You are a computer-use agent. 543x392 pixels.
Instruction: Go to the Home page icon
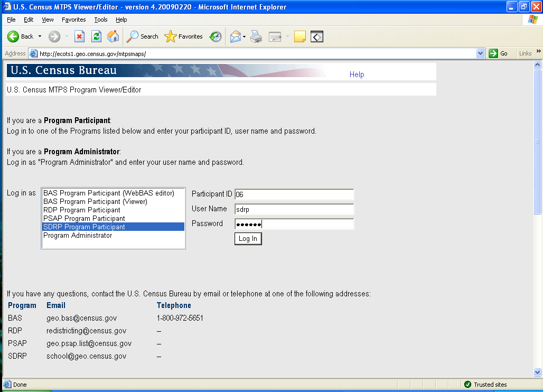click(x=113, y=36)
